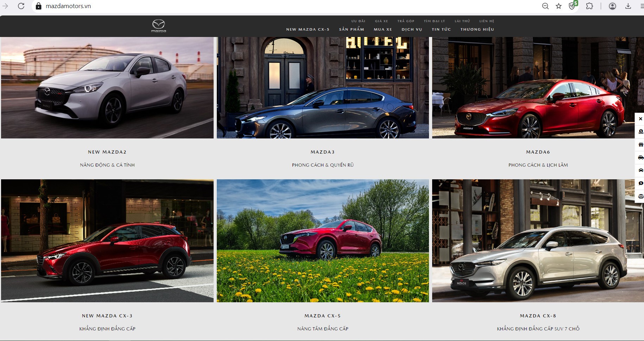Open the Mazda CX-5 car image
This screenshot has height=341, width=644.
[x=323, y=241]
